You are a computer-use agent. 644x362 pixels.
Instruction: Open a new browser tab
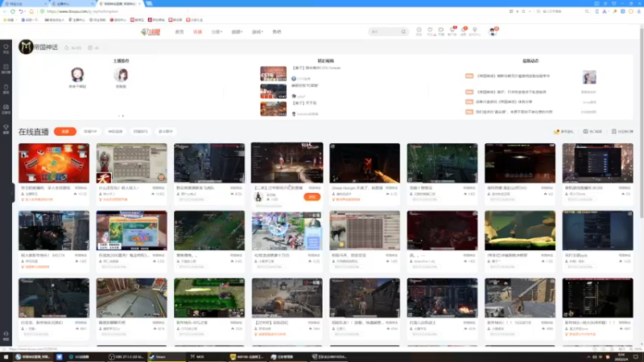(x=149, y=3)
